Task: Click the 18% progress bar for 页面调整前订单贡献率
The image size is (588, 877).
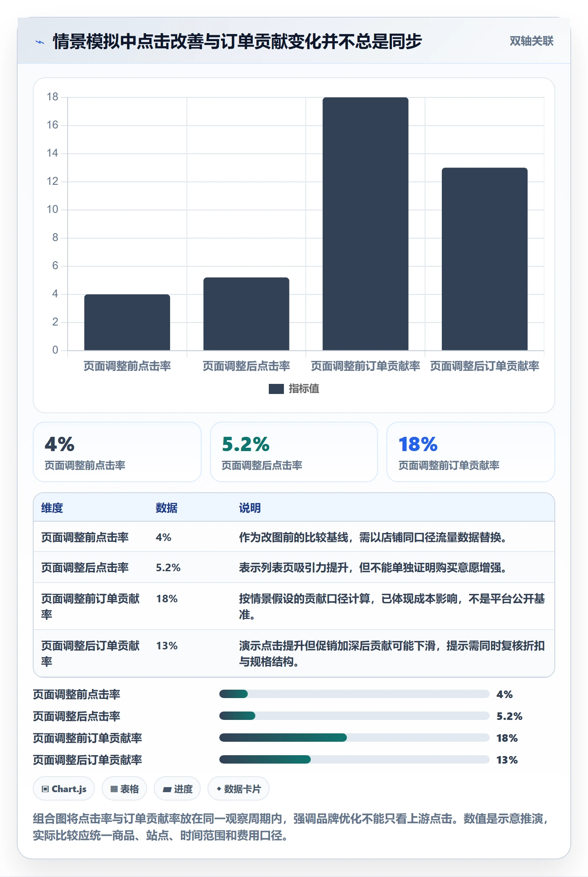Action: pos(354,738)
